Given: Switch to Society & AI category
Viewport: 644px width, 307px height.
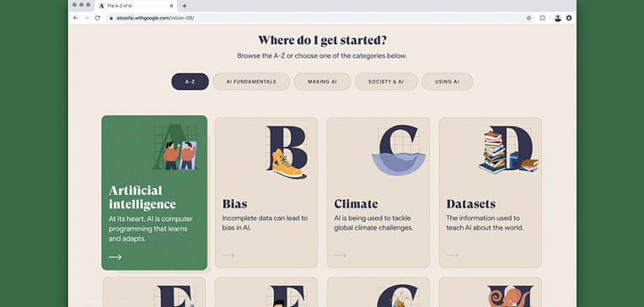Looking at the screenshot, I should (386, 81).
